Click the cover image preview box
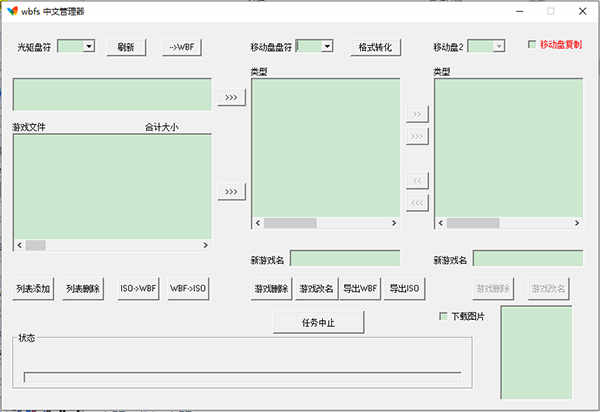Screen dimensions: 600x412 coord(536,352)
